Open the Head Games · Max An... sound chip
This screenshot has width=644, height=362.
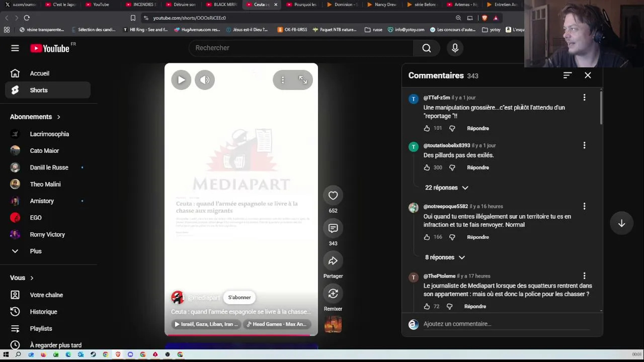(x=277, y=324)
